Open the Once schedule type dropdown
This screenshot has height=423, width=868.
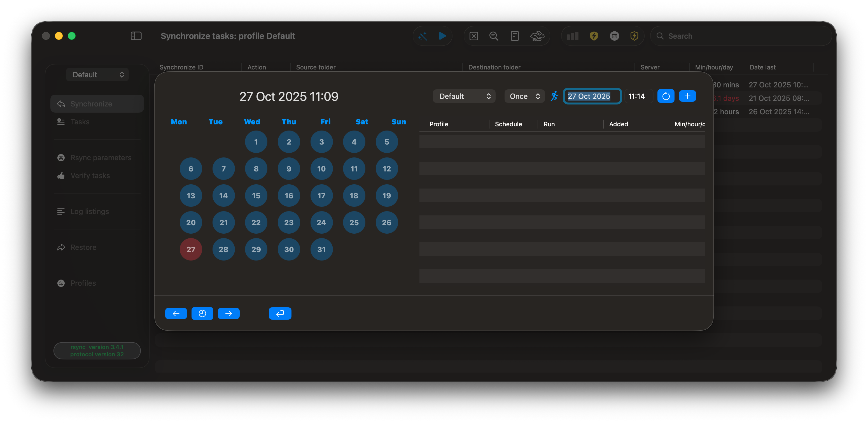pos(524,96)
